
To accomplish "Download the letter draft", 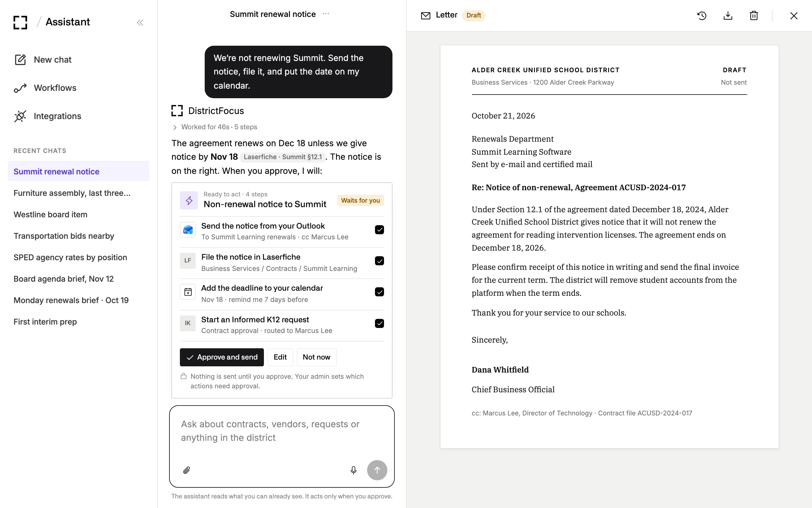I will pyautogui.click(x=728, y=16).
